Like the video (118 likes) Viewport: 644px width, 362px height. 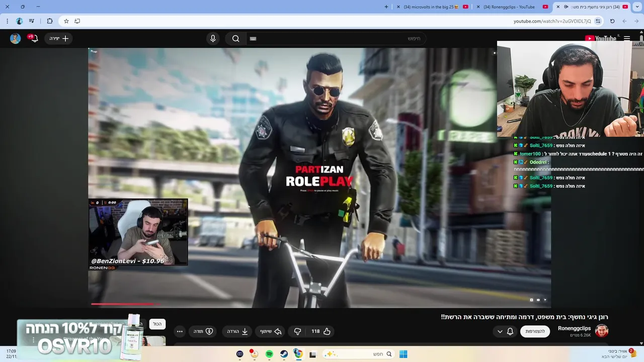coord(320,331)
